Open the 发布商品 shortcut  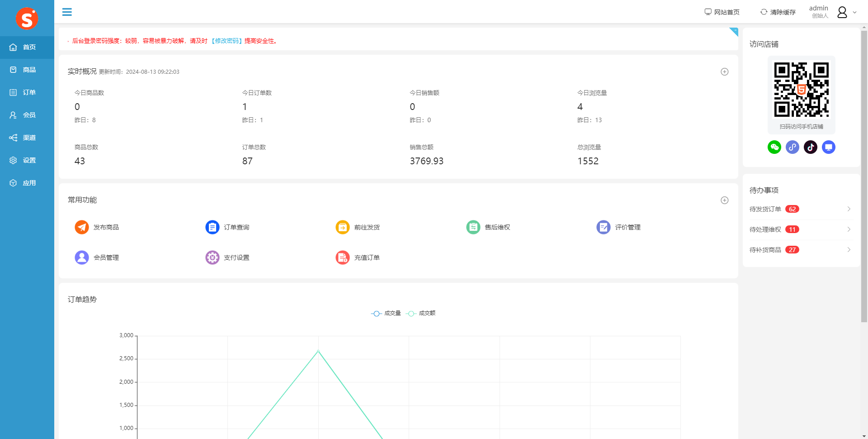[97, 227]
